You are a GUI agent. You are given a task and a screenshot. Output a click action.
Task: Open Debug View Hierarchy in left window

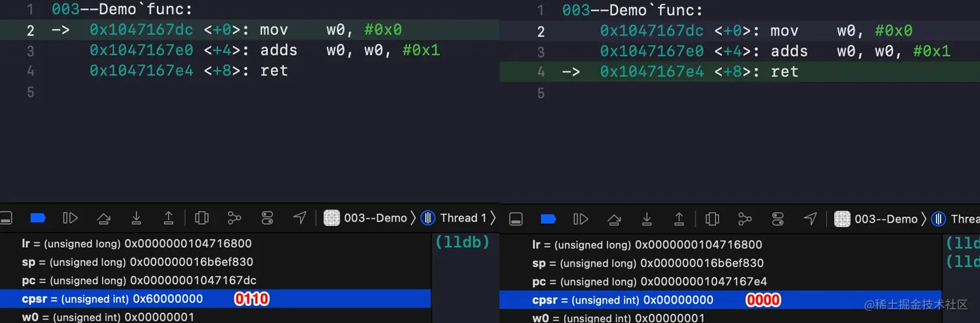202,218
